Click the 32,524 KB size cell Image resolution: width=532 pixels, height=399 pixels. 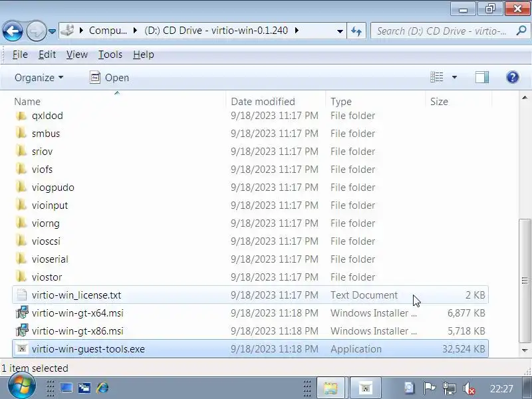click(464, 348)
